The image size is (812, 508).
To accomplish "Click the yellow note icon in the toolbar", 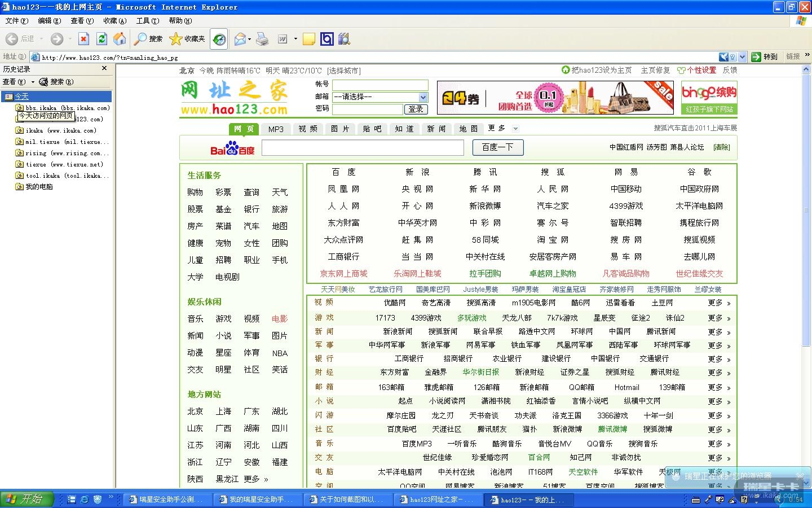I will (308, 39).
